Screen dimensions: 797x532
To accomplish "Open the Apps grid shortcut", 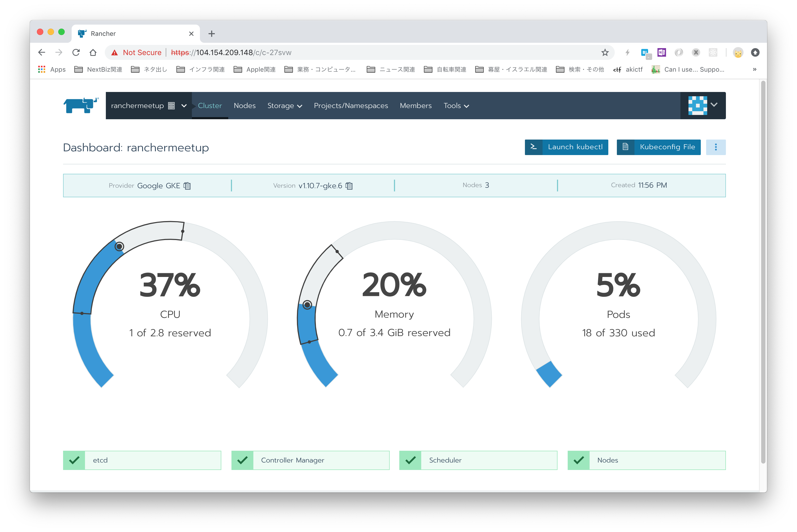I will click(x=52, y=69).
